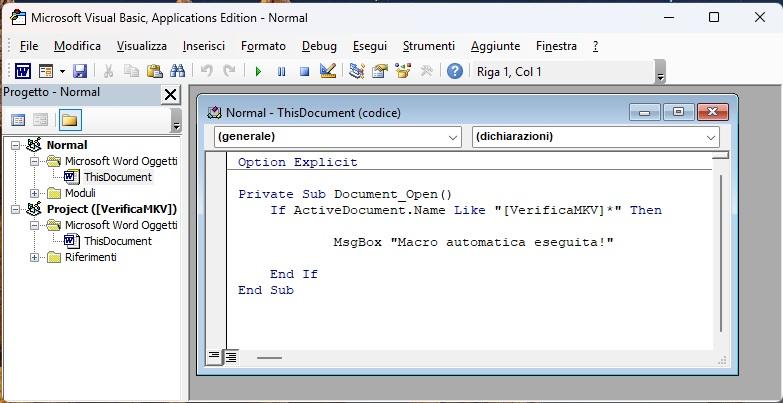Click View Code icon in Project panel
The image size is (783, 403).
(18, 120)
